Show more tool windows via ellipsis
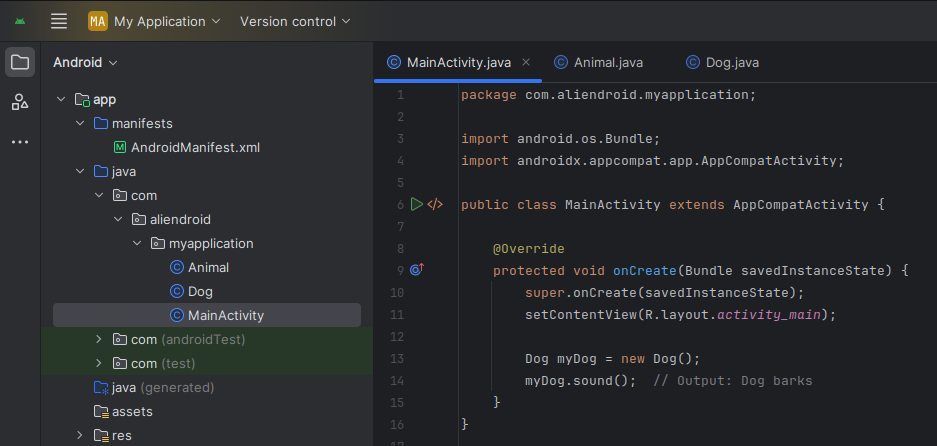Image resolution: width=937 pixels, height=446 pixels. (x=20, y=142)
